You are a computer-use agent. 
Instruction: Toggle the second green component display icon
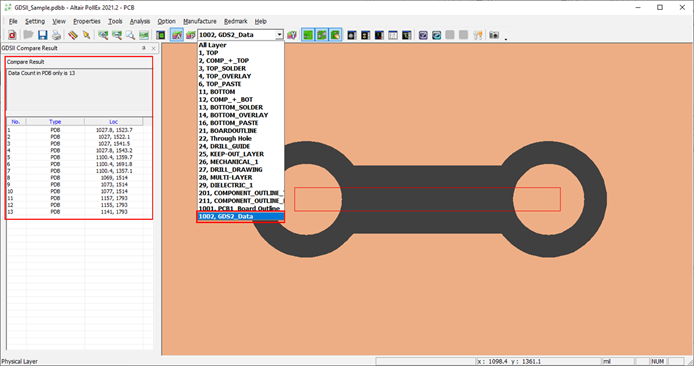click(x=322, y=35)
